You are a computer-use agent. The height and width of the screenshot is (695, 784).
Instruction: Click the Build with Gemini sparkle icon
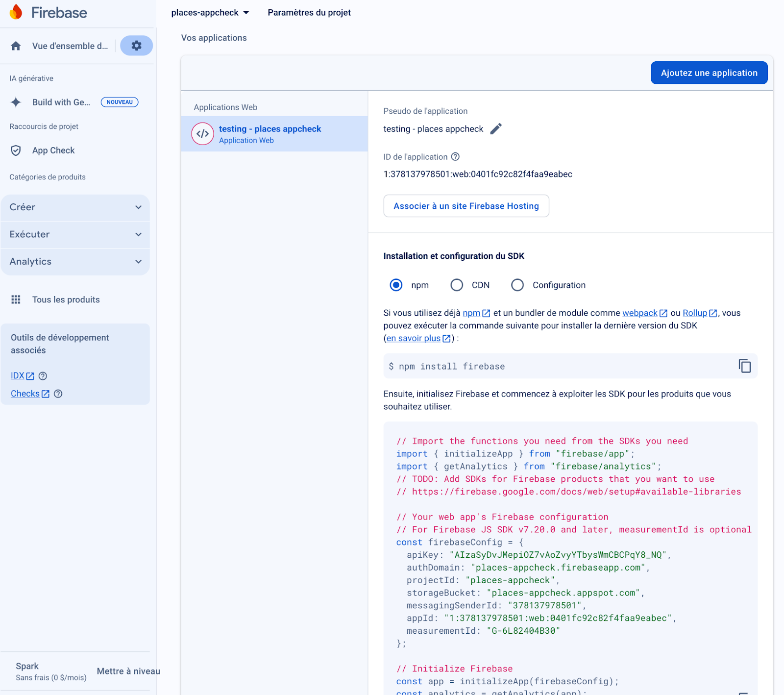pyautogui.click(x=16, y=102)
